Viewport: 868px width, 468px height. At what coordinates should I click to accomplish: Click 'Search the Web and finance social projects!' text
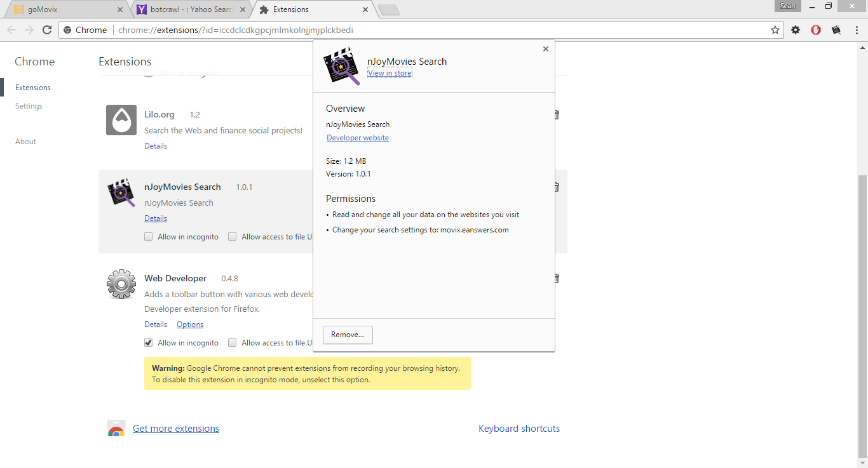point(223,130)
